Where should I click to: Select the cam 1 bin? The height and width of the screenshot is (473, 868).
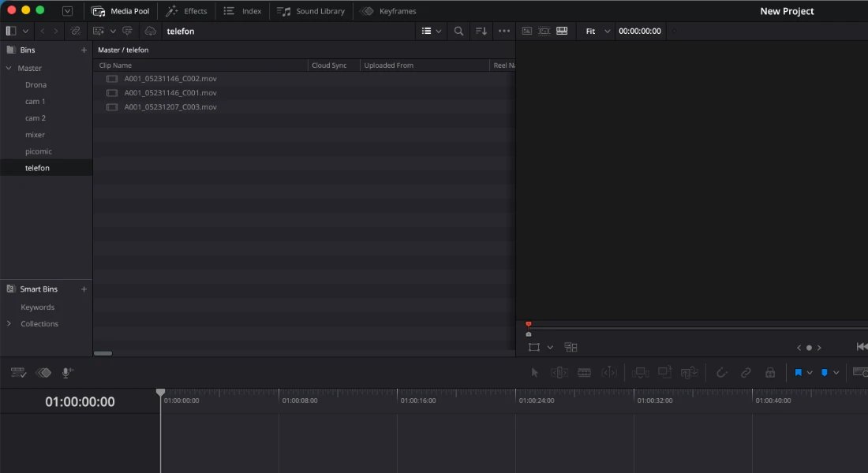click(x=36, y=101)
